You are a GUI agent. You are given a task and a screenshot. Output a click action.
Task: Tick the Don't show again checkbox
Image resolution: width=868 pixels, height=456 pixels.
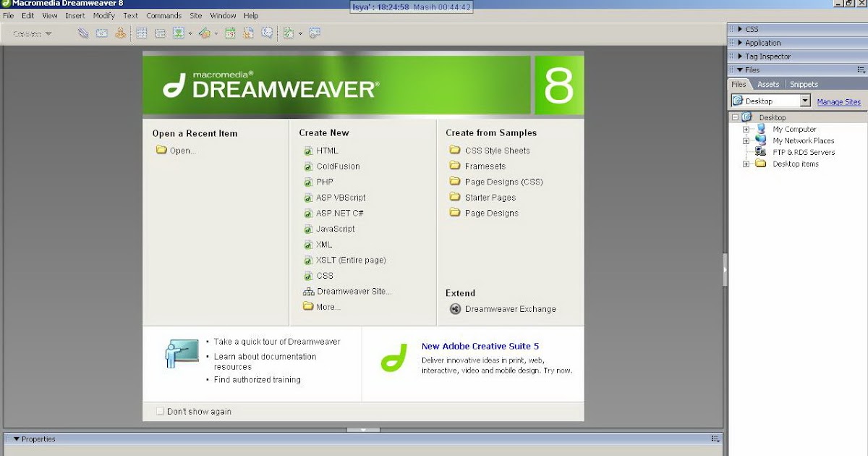[x=160, y=411]
